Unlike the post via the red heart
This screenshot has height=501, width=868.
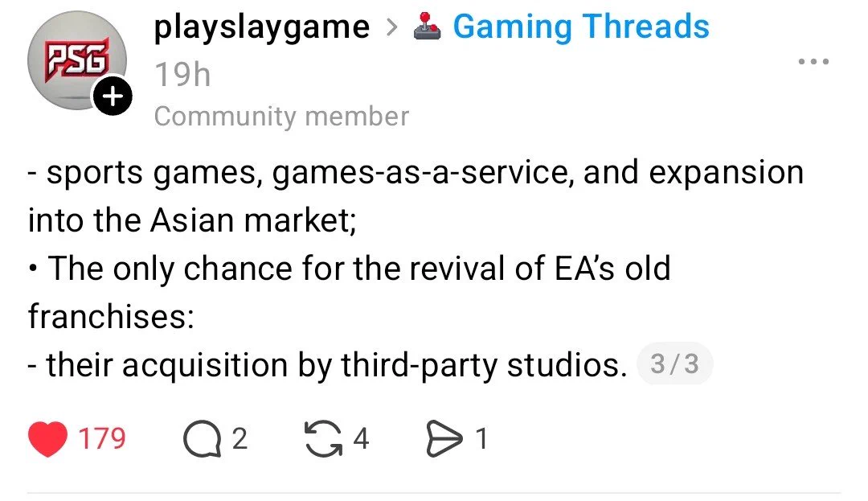(x=47, y=439)
